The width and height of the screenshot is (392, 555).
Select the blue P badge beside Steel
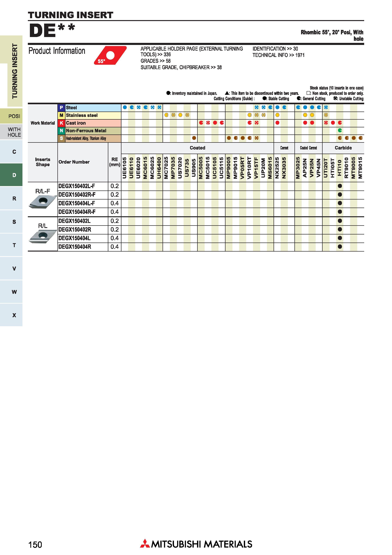pos(61,108)
